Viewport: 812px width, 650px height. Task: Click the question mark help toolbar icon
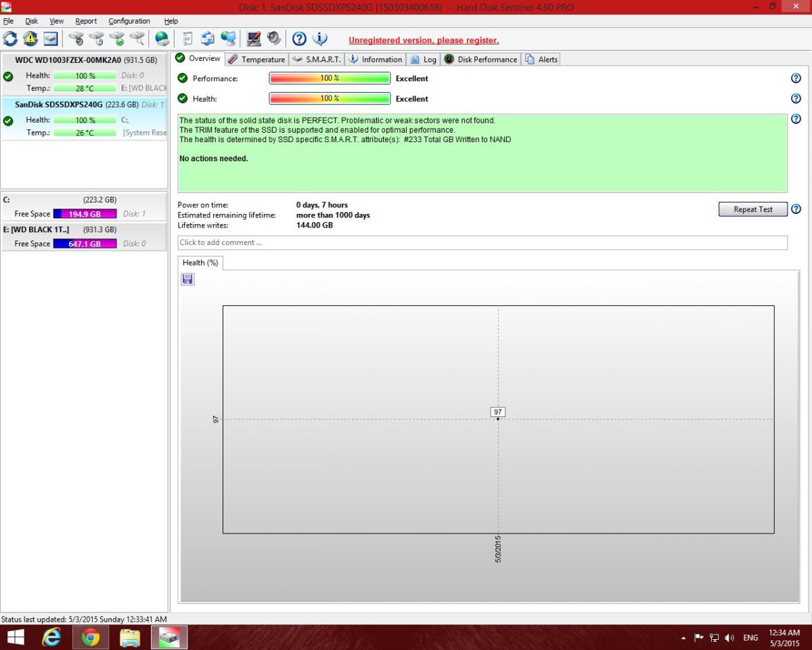(x=299, y=39)
